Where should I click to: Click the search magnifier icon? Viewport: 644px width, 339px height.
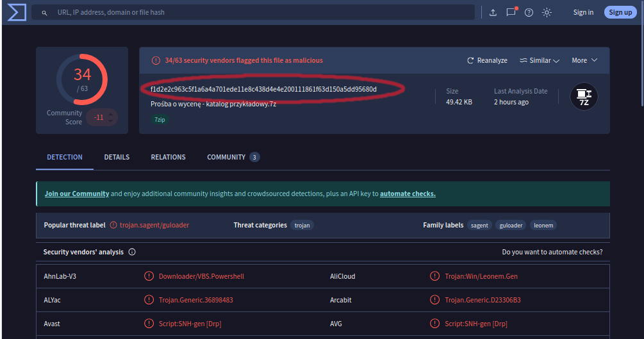click(x=44, y=12)
